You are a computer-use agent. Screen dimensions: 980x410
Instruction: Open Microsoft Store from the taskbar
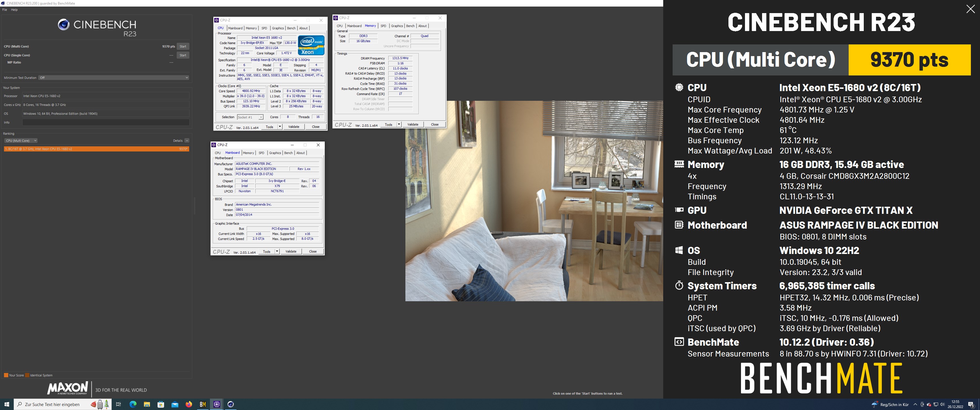click(x=161, y=404)
